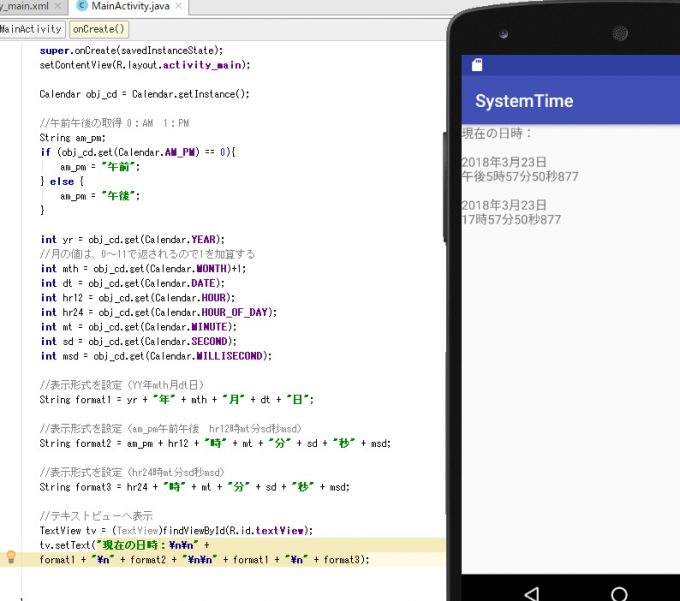The image size is (680, 601).
Task: Click the int yr declaration line
Action: 133,240
